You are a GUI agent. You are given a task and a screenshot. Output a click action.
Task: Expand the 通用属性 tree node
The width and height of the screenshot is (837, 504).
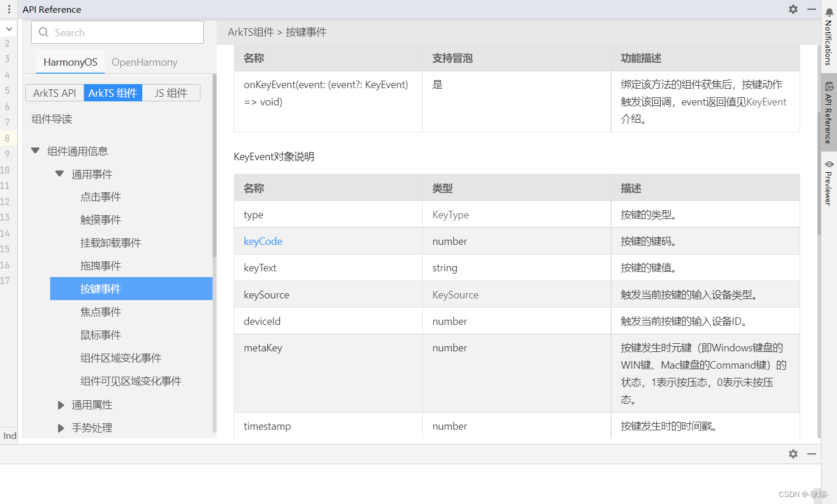pos(60,405)
